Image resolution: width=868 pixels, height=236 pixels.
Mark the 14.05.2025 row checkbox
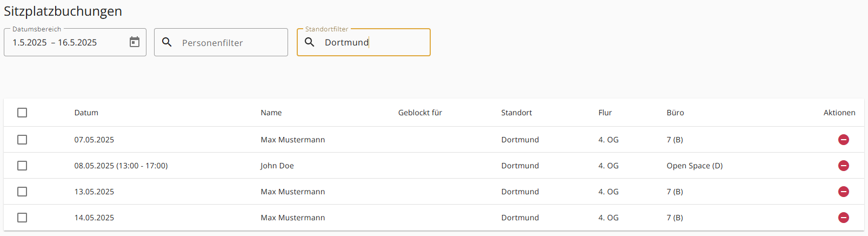22,218
